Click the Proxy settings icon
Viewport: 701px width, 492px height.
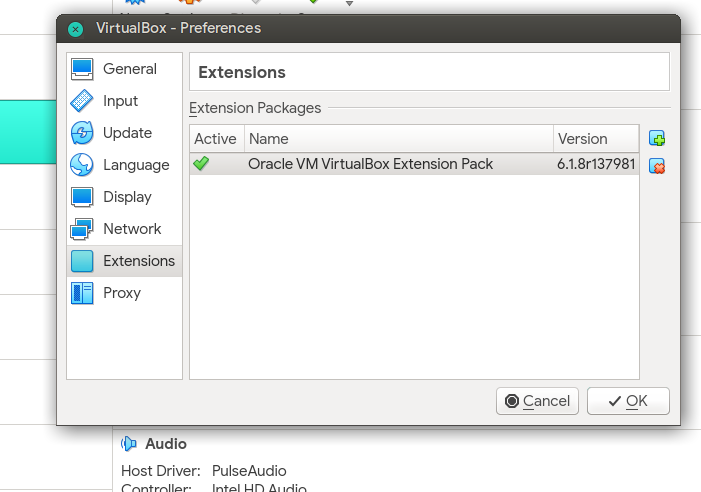[83, 293]
